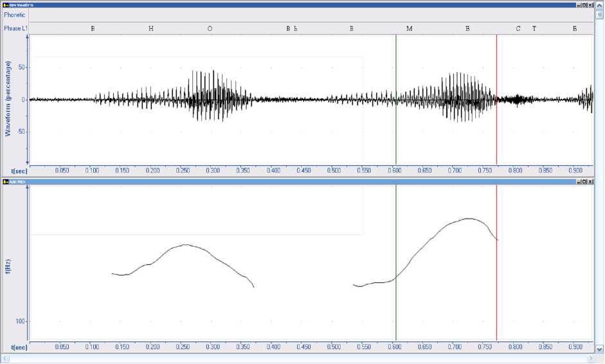Click the horizontal scrollbar left arrow
This screenshot has width=605, height=364.
[5, 359]
